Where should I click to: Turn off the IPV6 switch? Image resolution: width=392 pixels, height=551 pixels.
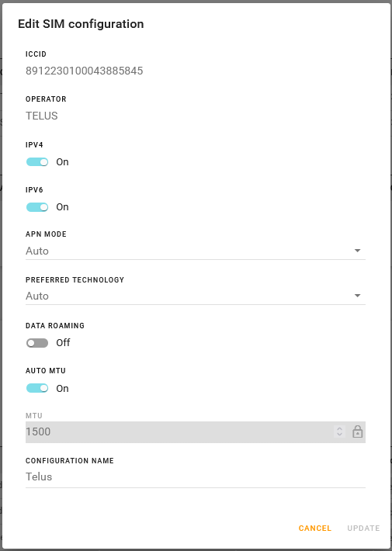(x=37, y=207)
